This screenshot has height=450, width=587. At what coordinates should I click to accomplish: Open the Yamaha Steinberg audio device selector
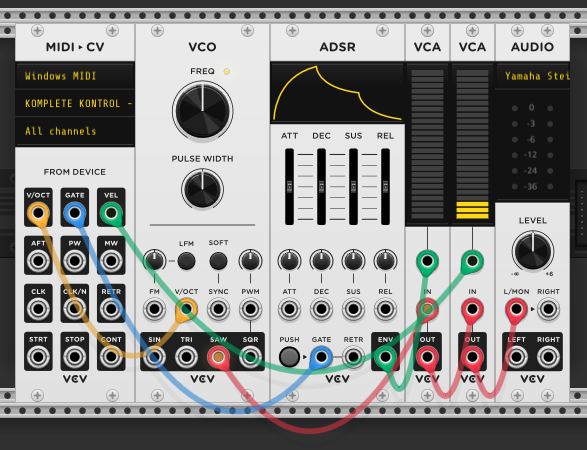coord(532,76)
